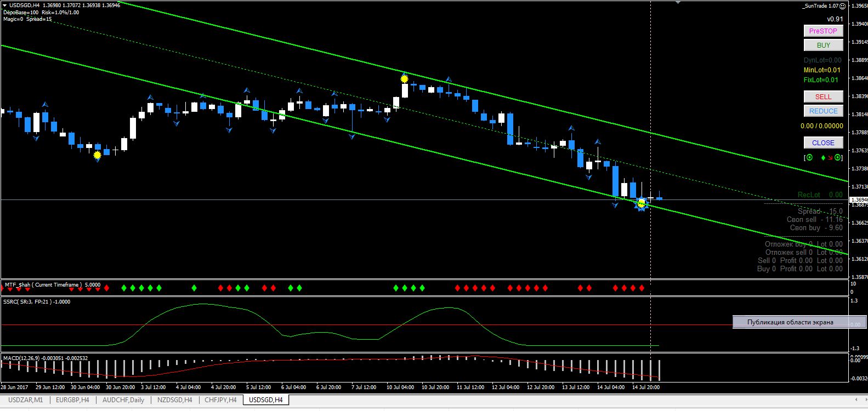The width and height of the screenshot is (868, 411).
Task: Click the smiley face next to _SunTrade 1.07
Action: [x=843, y=5]
